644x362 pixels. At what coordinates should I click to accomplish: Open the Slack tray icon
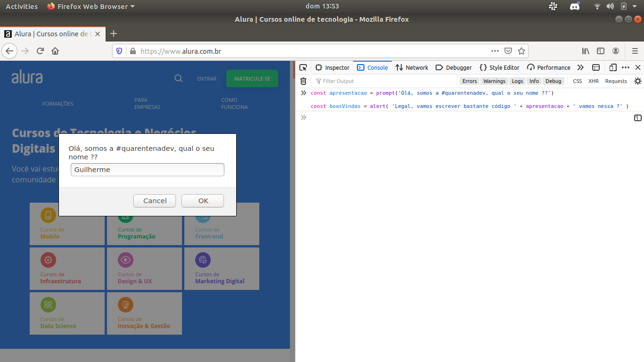coord(553,6)
